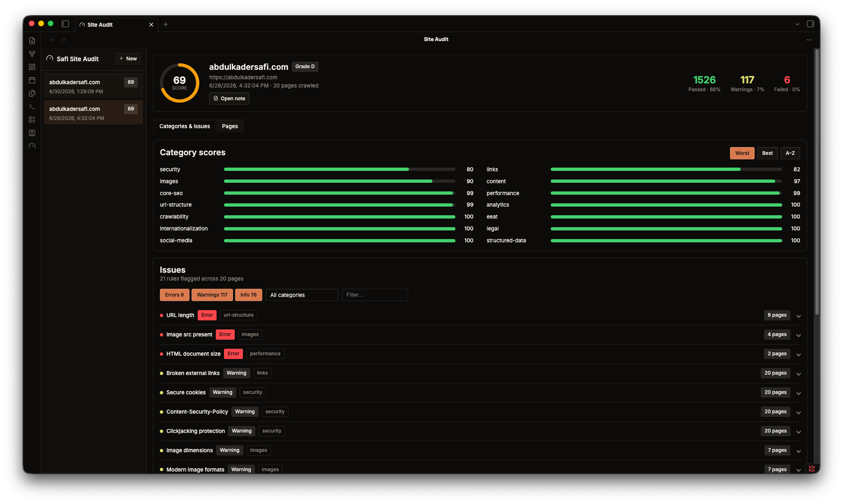
Task: Toggle the Warnings 117 filter
Action: (x=212, y=295)
